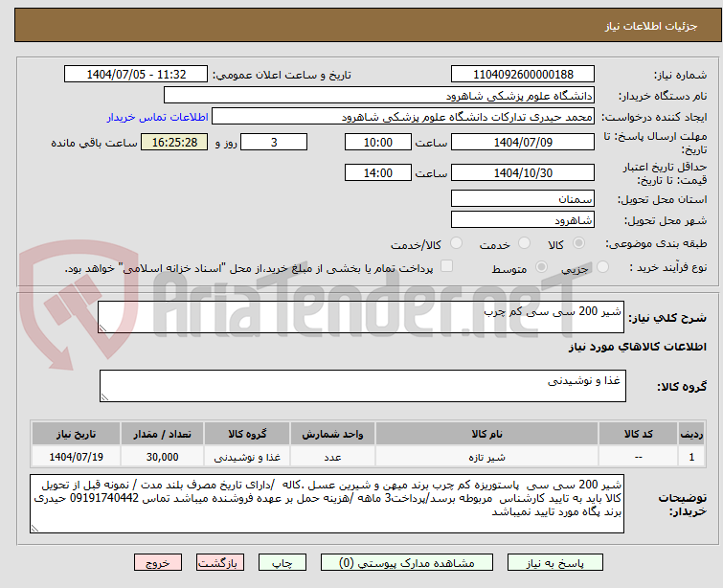The width and height of the screenshot is (723, 588).
Task: Open اطلاعات تماس خریدار link
Action: 158,117
